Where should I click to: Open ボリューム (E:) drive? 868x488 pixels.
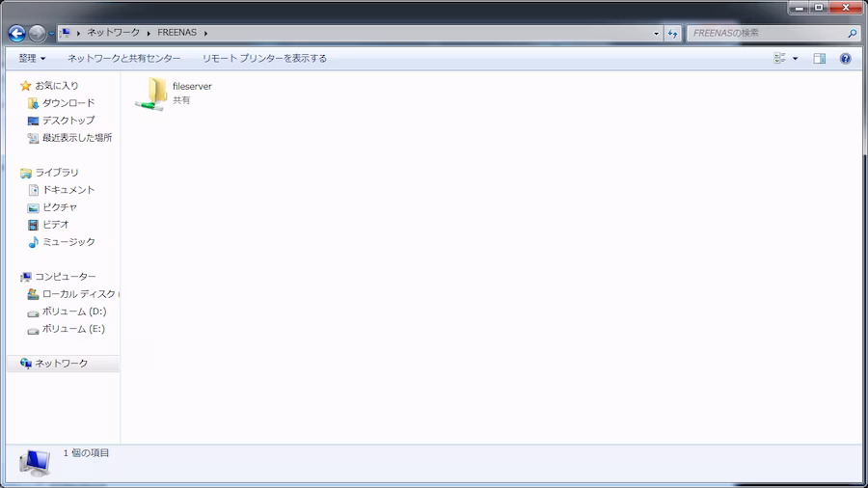(x=73, y=329)
